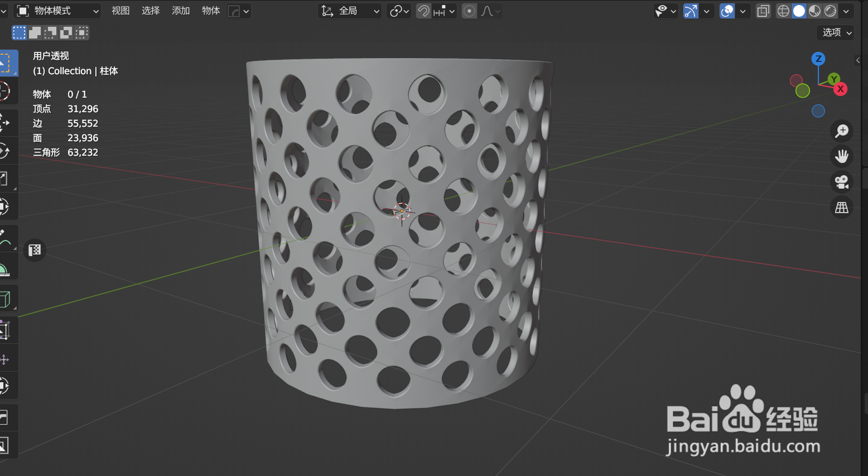Toggle X-ray transparency mode
The height and width of the screenshot is (476, 868).
pos(763,11)
